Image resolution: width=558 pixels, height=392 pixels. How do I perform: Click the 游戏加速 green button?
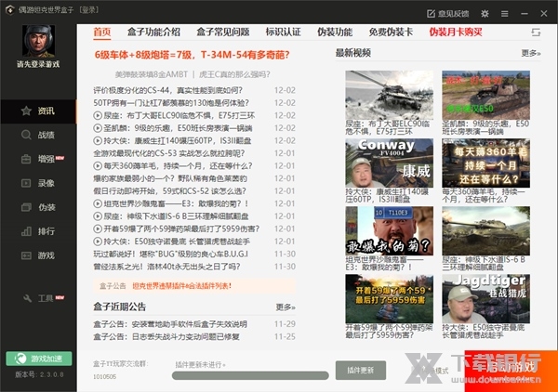pos(39,359)
